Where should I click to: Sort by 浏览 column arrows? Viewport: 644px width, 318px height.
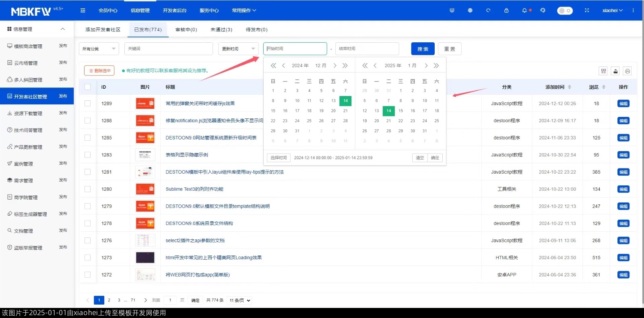pyautogui.click(x=604, y=87)
